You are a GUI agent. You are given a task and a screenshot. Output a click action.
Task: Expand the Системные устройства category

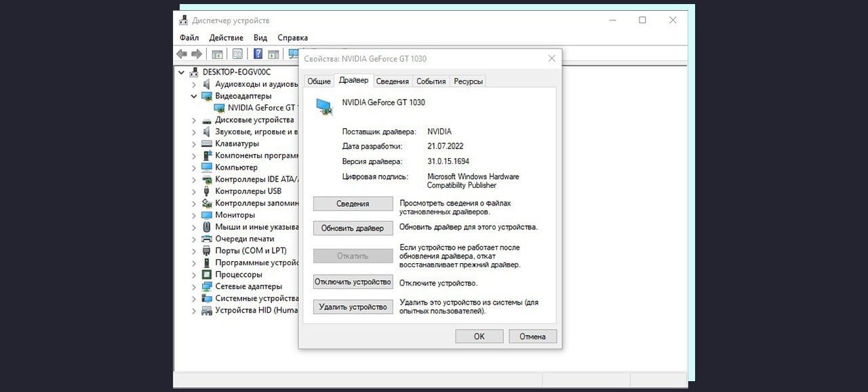click(x=194, y=298)
